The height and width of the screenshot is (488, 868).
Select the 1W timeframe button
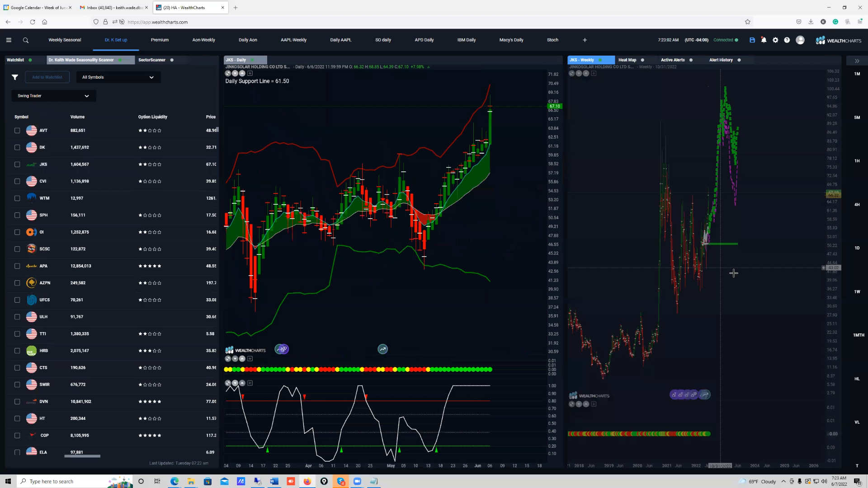pos(857,292)
